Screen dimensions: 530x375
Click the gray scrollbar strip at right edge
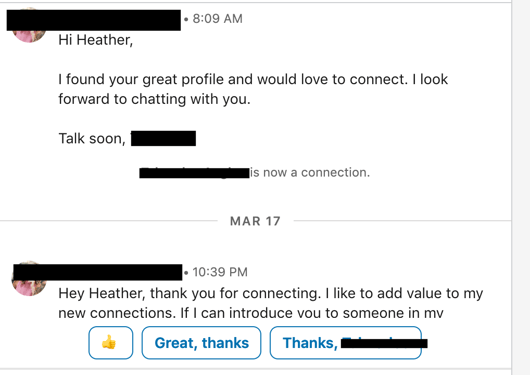521,187
